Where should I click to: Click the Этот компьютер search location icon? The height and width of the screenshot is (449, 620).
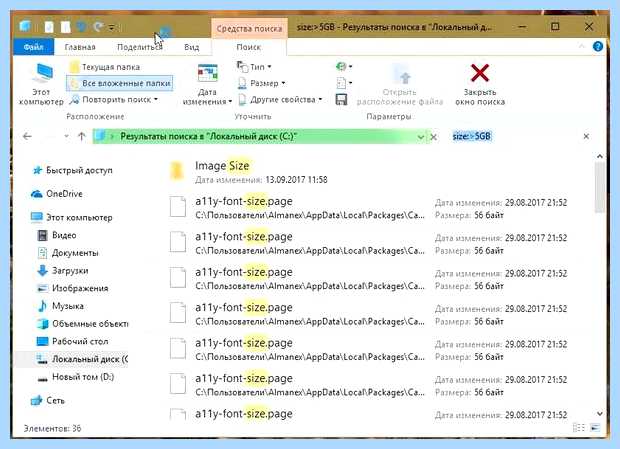(41, 84)
